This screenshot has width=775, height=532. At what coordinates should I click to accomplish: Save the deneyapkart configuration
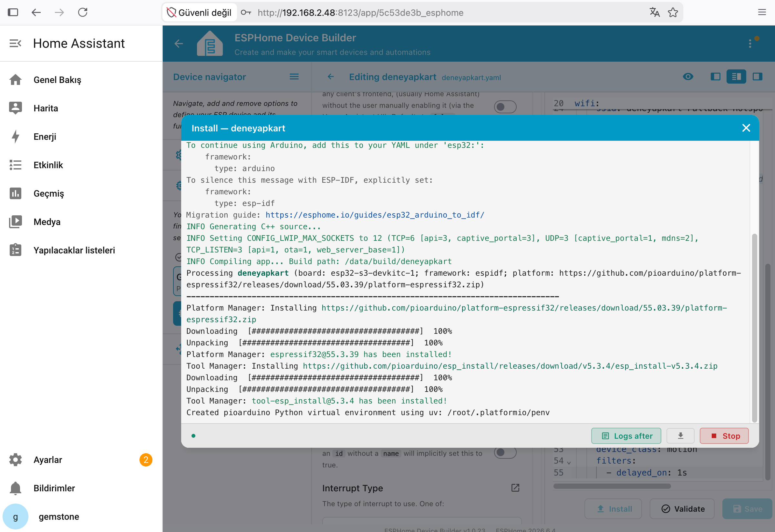[747, 509]
